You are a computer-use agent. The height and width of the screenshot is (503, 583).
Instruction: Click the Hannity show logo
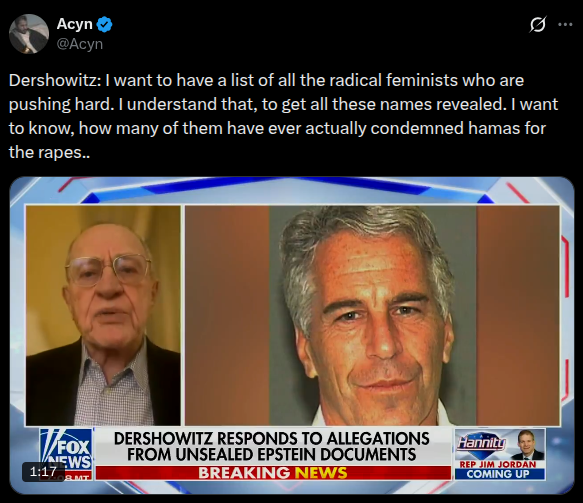click(x=481, y=442)
